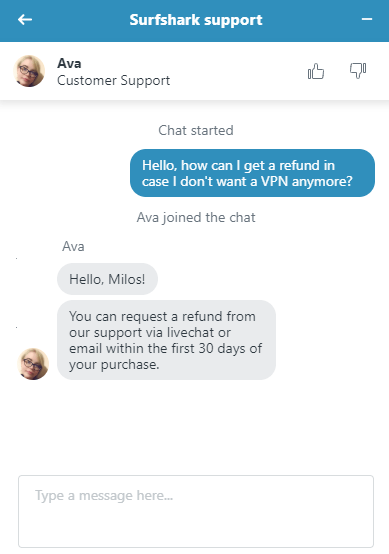Screen dimensions: 389x554
Task: Click Ava's small avatar beside her message
Action: (33, 364)
